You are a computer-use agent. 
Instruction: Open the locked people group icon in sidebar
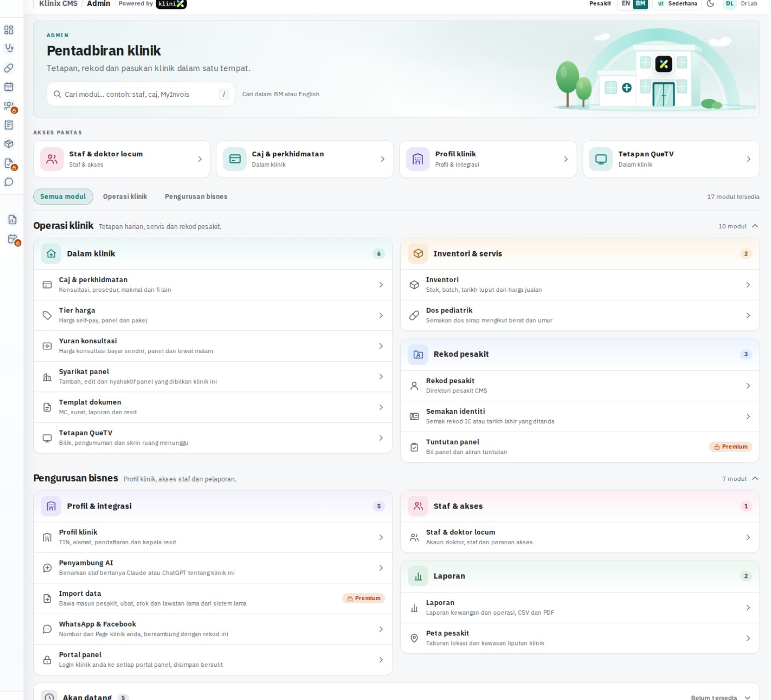[x=10, y=107]
